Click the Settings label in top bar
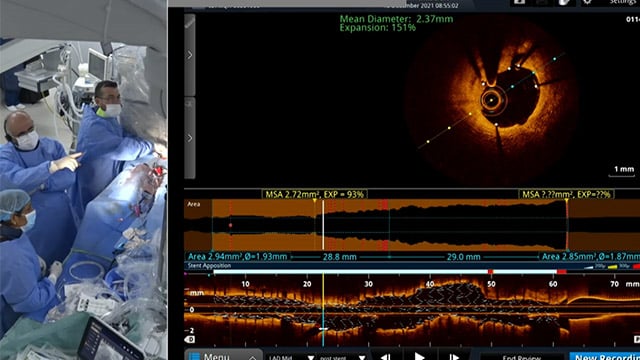The width and height of the screenshot is (640, 360). [x=624, y=2]
